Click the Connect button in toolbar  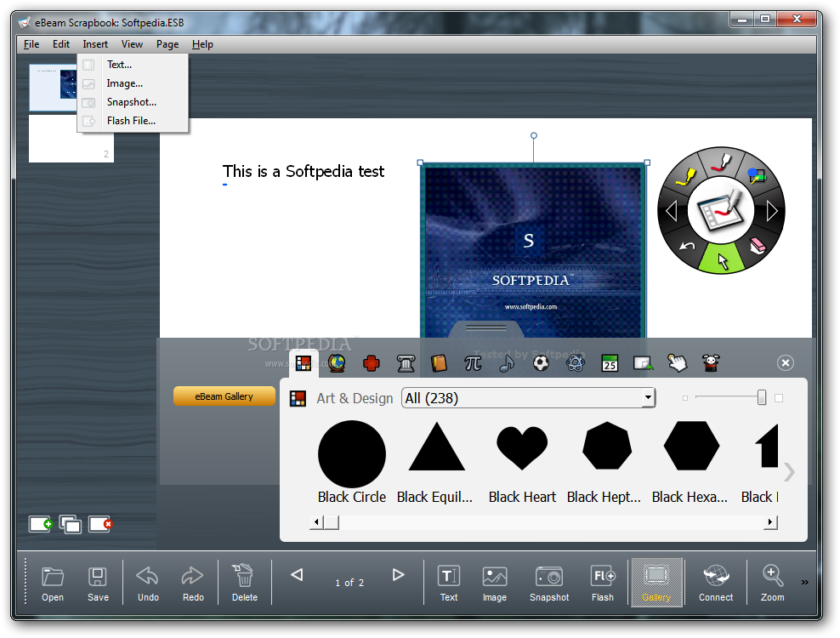pos(716,584)
